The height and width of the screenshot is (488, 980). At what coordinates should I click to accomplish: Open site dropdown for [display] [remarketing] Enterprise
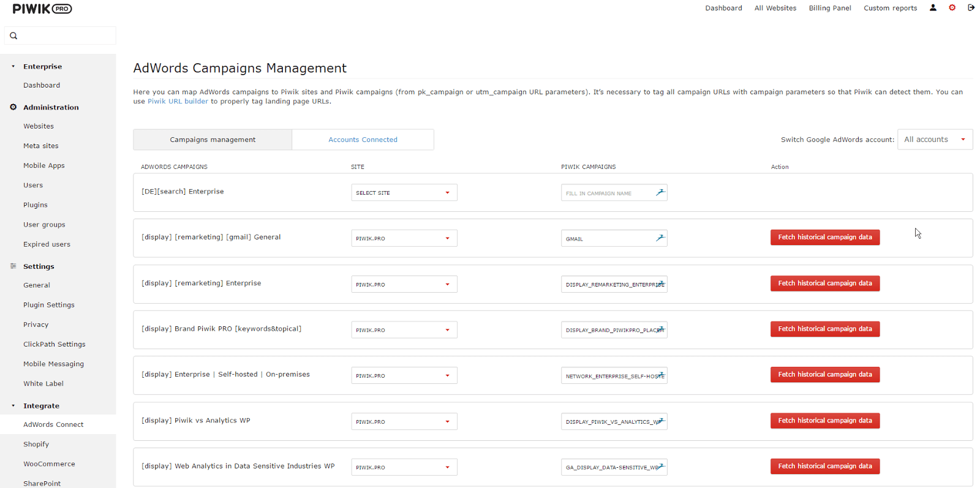click(x=404, y=284)
